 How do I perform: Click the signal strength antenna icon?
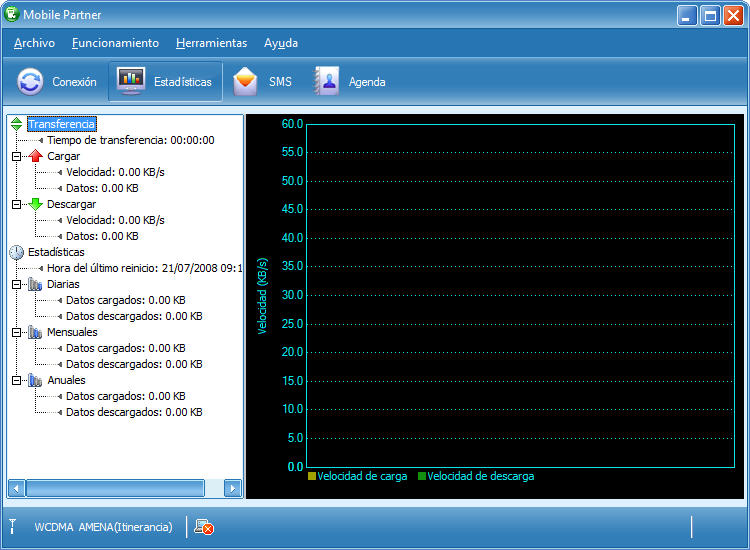13,527
